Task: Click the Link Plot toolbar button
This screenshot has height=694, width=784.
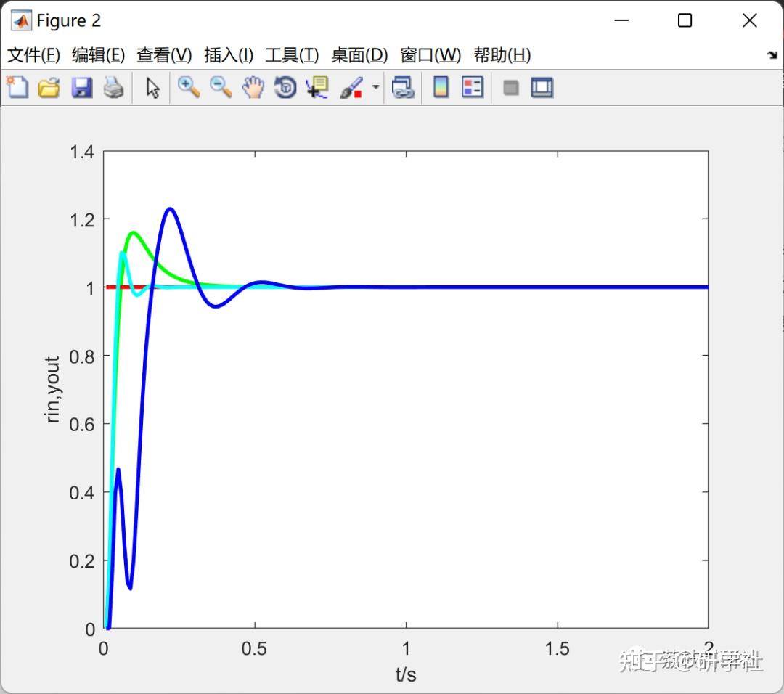Action: [403, 88]
